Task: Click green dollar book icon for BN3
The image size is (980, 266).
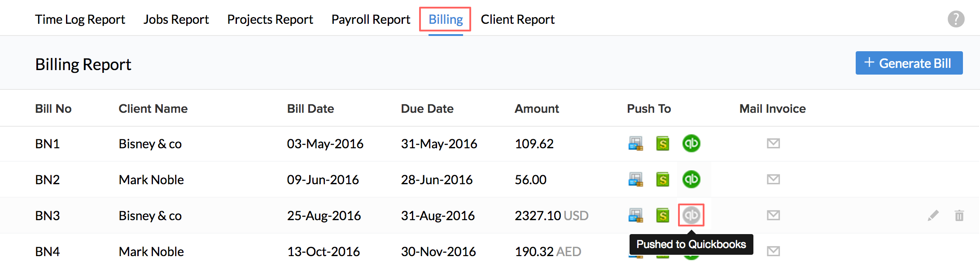Action: pos(663,216)
